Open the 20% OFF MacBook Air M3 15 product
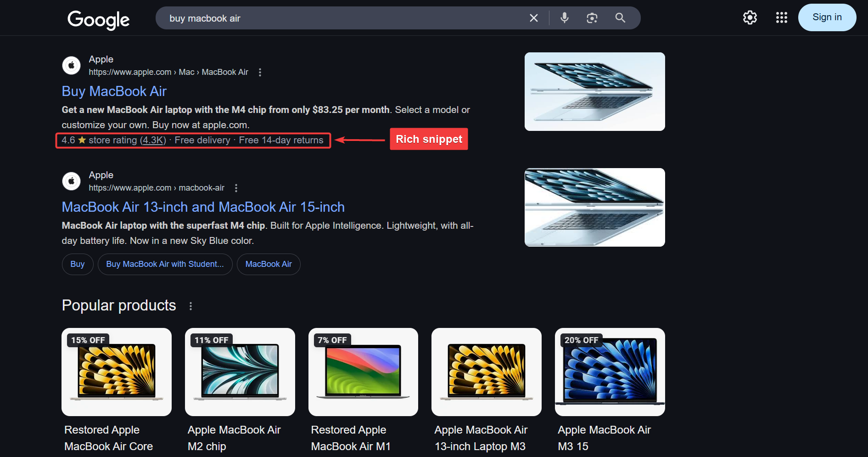Image resolution: width=868 pixels, height=457 pixels. pos(610,372)
